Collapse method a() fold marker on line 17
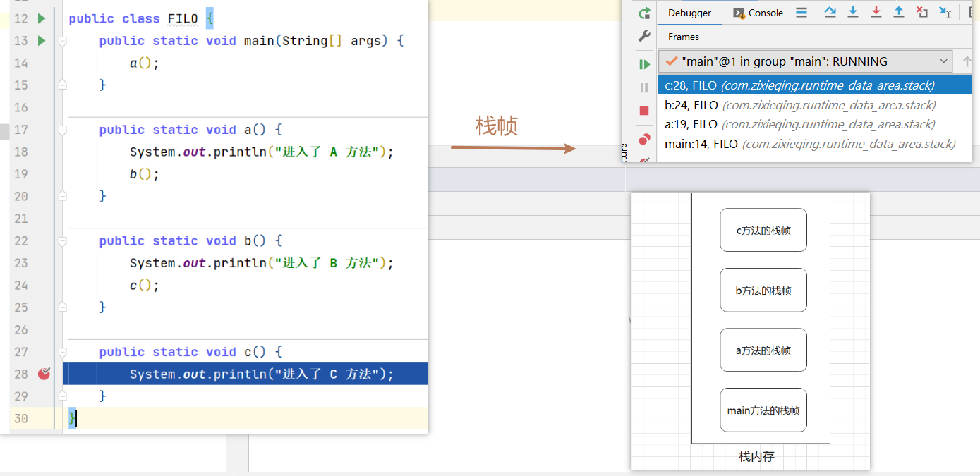 point(62,130)
